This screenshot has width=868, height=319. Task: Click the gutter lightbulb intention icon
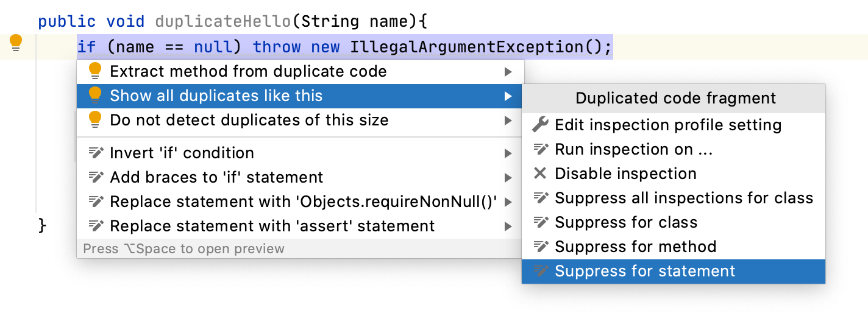(16, 43)
